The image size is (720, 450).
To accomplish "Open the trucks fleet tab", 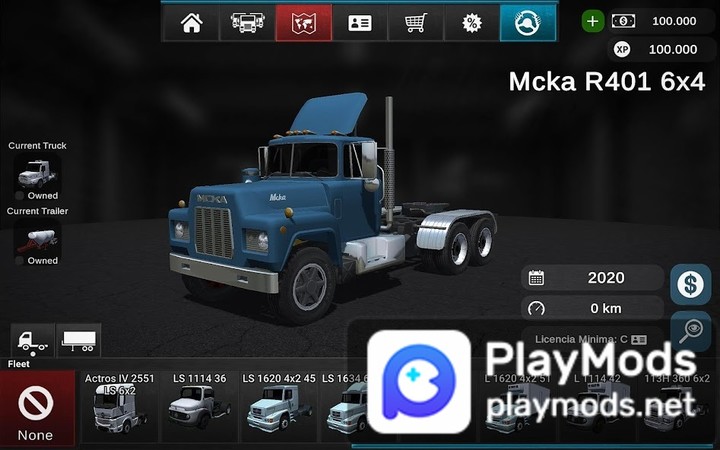I will coord(248,22).
